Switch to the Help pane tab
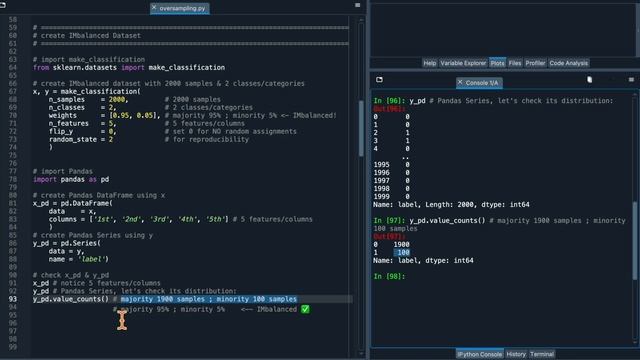This screenshot has width=640, height=360. (x=429, y=63)
